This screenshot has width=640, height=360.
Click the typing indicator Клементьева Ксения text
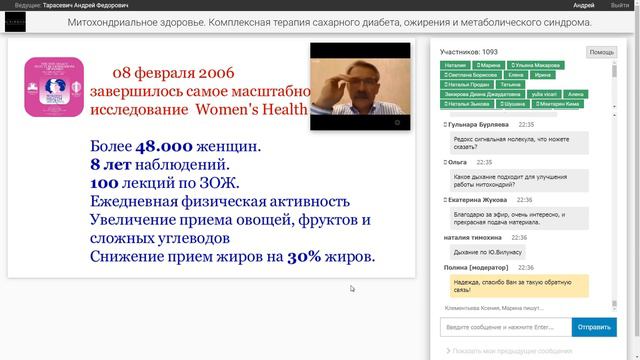(494, 308)
